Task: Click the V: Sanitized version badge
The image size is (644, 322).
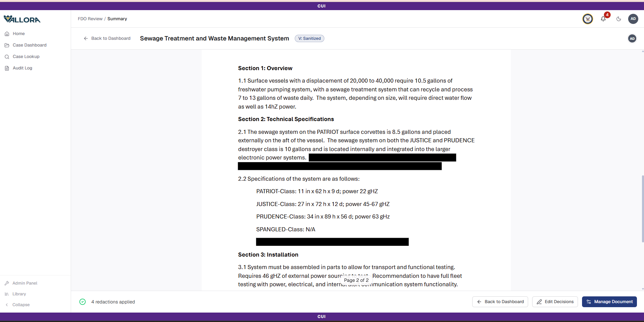Action: [x=310, y=38]
